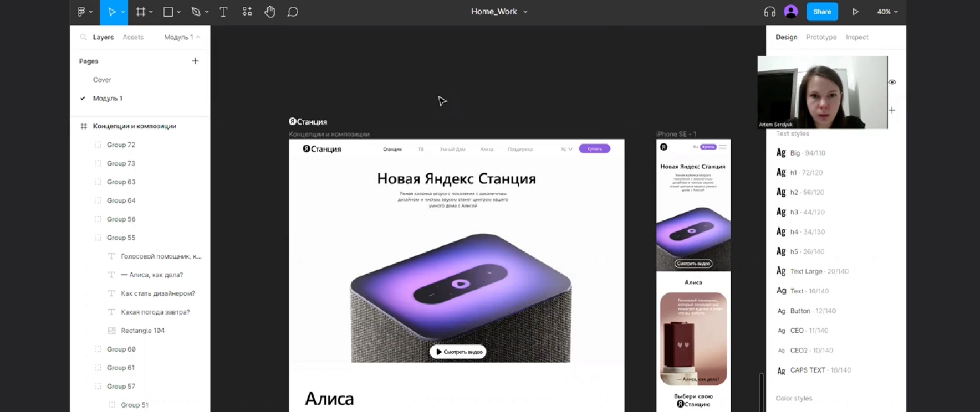Select the Move tool
Viewport: 980px width, 412px height.
click(111, 12)
